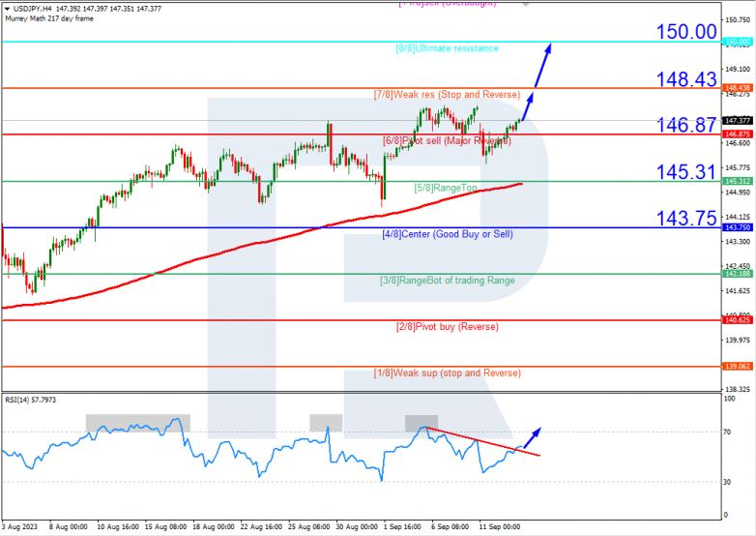
Task: Click the [4/8]Center (Good Buy or Sell) label
Action: pyautogui.click(x=448, y=234)
